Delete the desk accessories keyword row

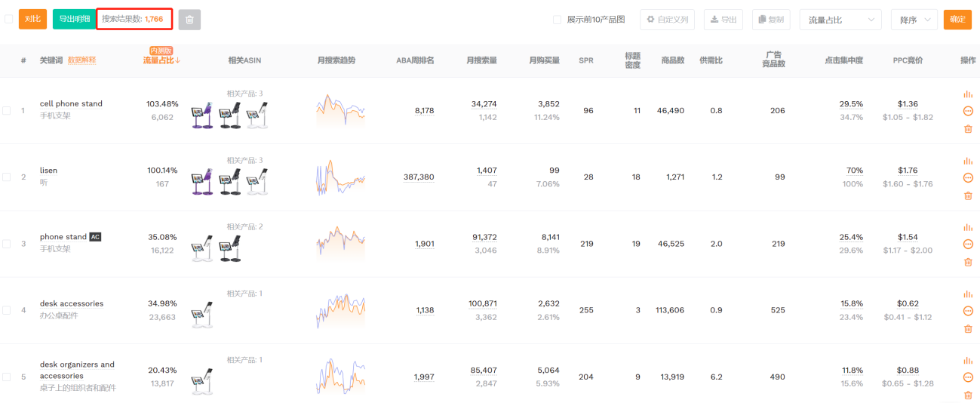tap(968, 329)
